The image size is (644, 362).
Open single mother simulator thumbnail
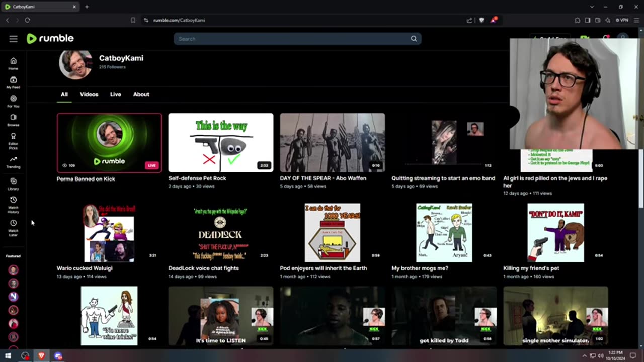click(x=556, y=316)
